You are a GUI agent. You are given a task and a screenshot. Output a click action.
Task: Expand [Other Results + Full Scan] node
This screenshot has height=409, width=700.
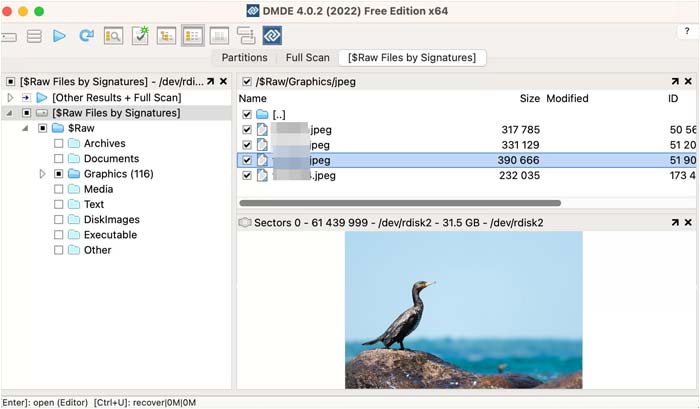click(x=10, y=97)
